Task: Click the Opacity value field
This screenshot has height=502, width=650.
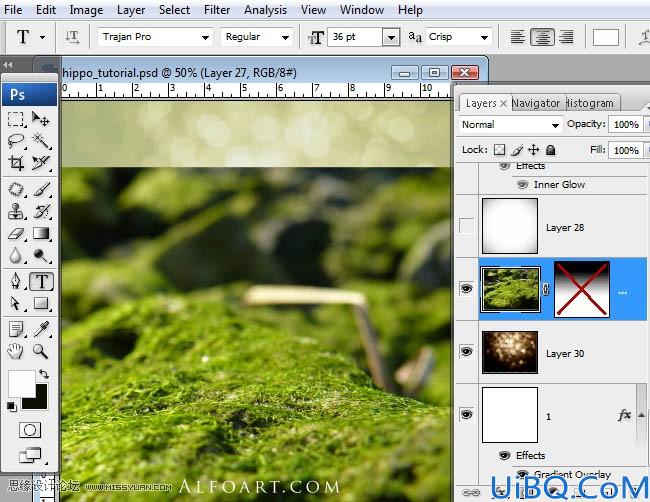Action: [626, 124]
